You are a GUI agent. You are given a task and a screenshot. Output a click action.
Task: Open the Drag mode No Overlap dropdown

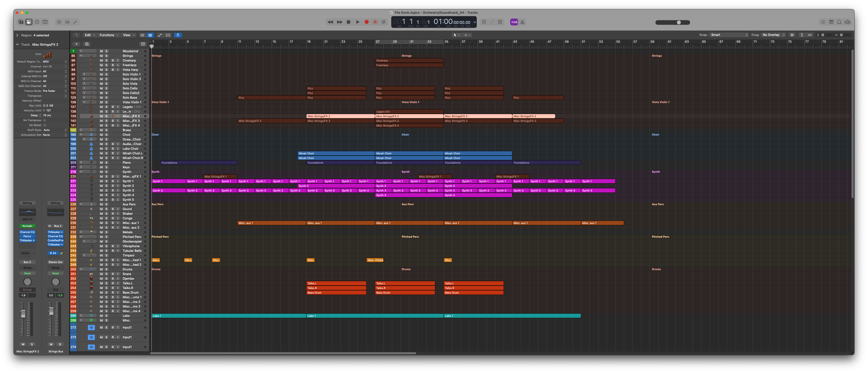pyautogui.click(x=774, y=35)
